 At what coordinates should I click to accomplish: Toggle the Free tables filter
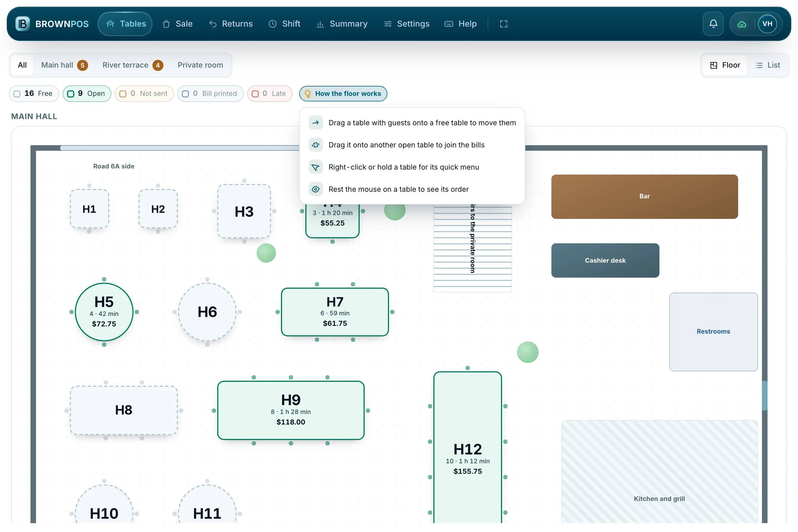coord(34,94)
